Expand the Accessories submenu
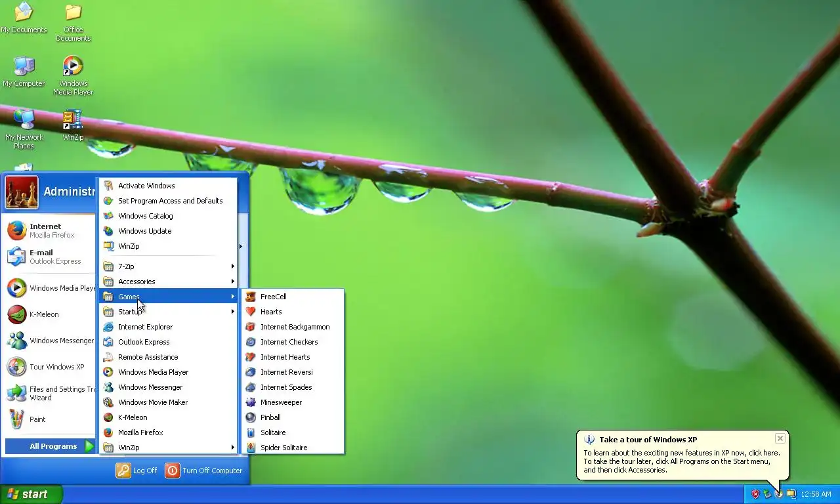Viewport: 840px width, 504px height. 168,282
